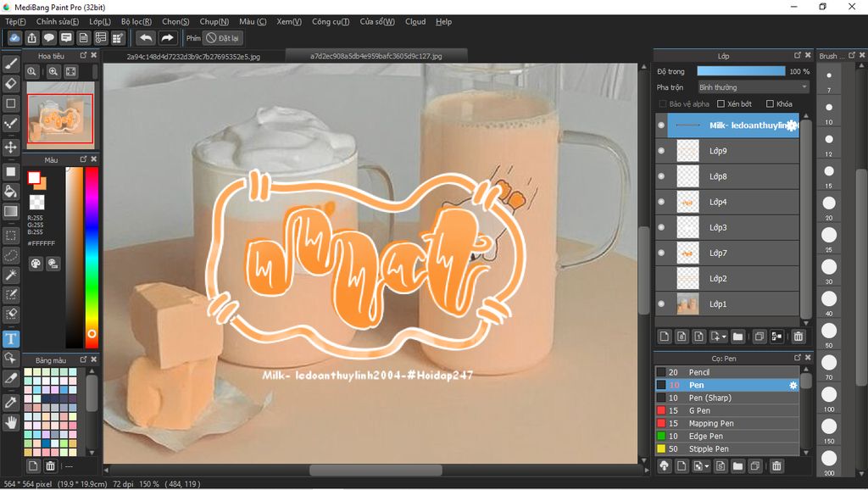
Task: Open the Tệp(F) menu
Action: coord(15,21)
